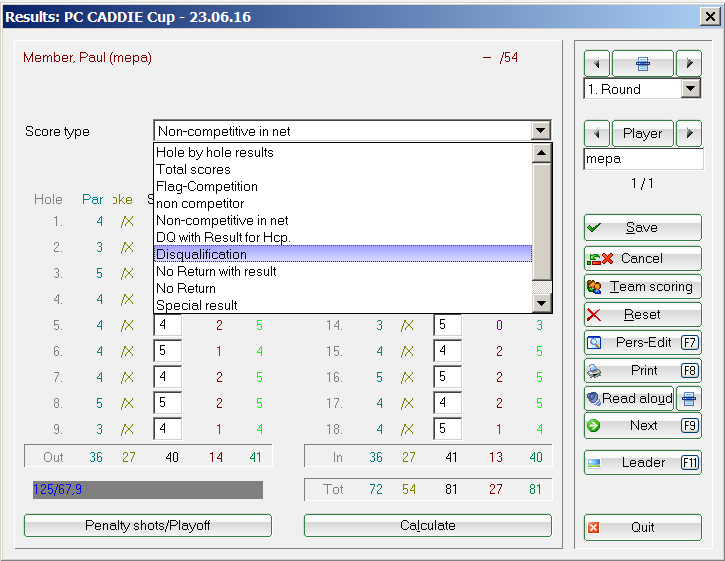This screenshot has height=561, width=725.
Task: Click the dropdown list scroll-up arrow
Action: [541, 153]
